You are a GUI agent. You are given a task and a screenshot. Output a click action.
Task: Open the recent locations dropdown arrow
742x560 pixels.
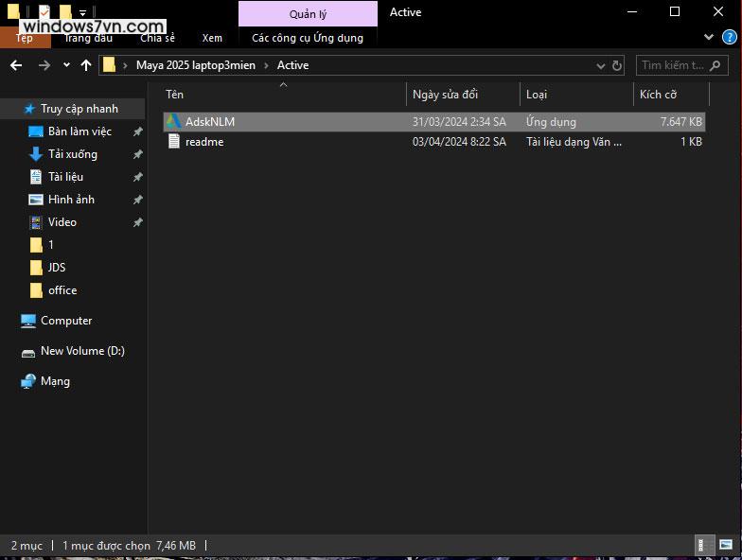[66, 65]
